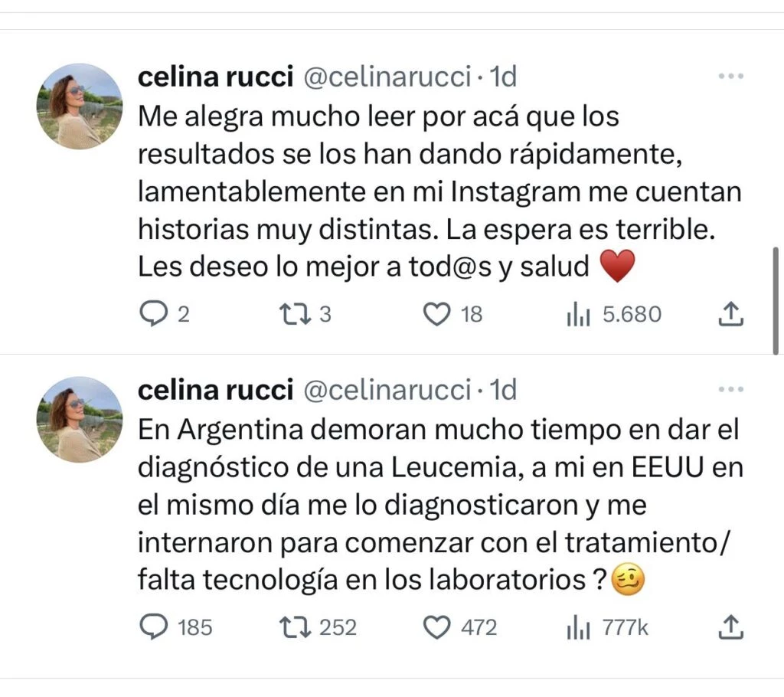The width and height of the screenshot is (784, 697).
Task: Reply to the Leucemia tweet with 185 replies
Action: (156, 627)
